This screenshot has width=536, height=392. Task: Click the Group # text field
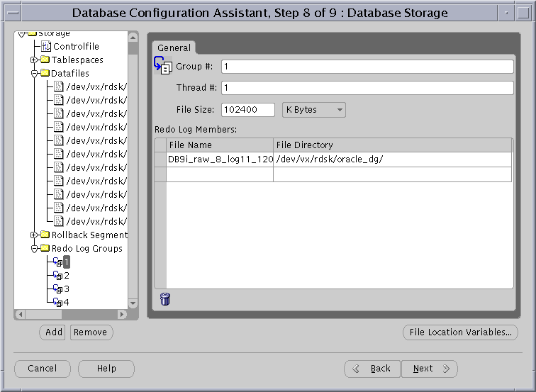tap(367, 67)
